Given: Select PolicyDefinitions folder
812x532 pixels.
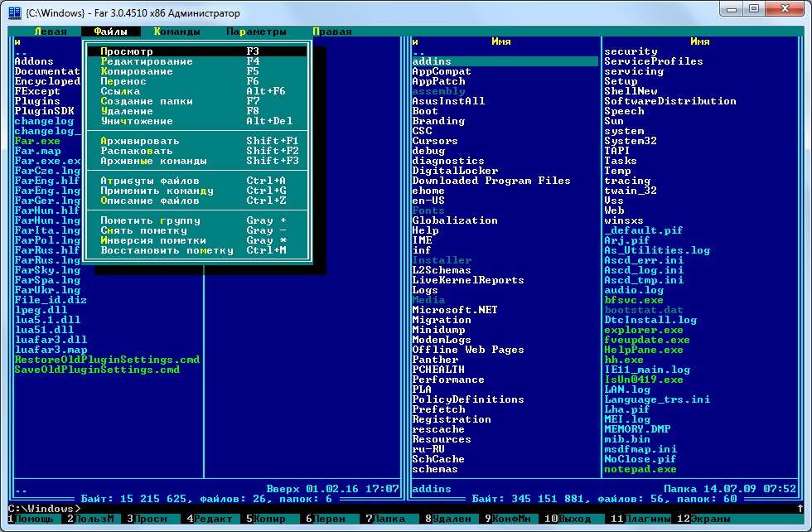Looking at the screenshot, I should point(468,399).
